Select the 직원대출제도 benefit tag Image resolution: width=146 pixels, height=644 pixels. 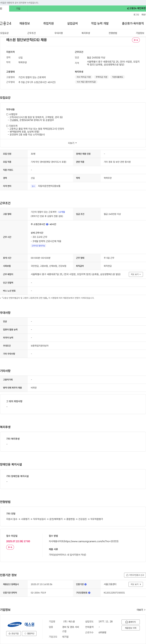118,77
